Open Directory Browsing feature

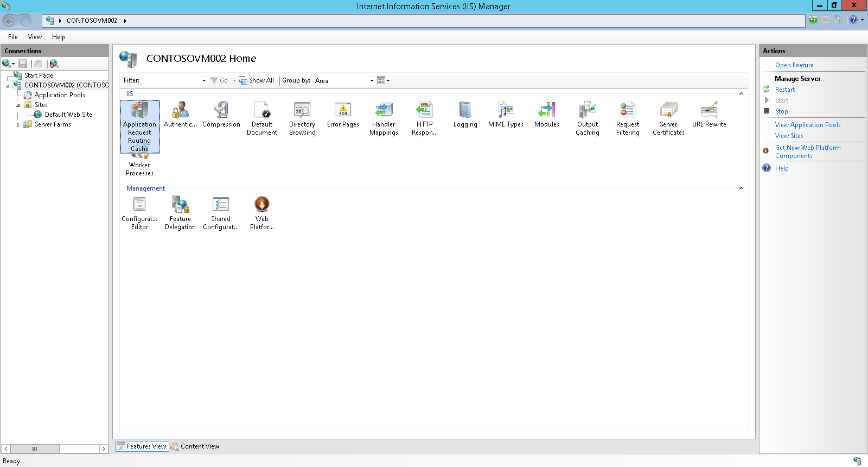pos(302,119)
